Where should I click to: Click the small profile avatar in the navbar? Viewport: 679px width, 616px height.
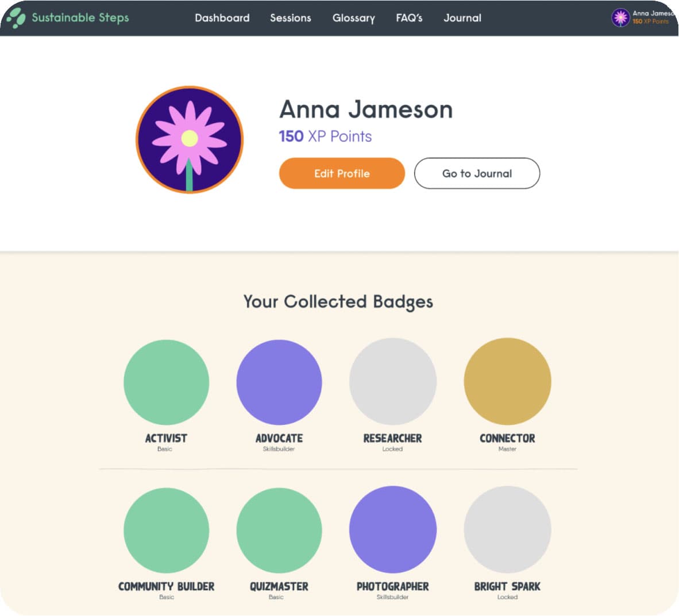pos(620,17)
